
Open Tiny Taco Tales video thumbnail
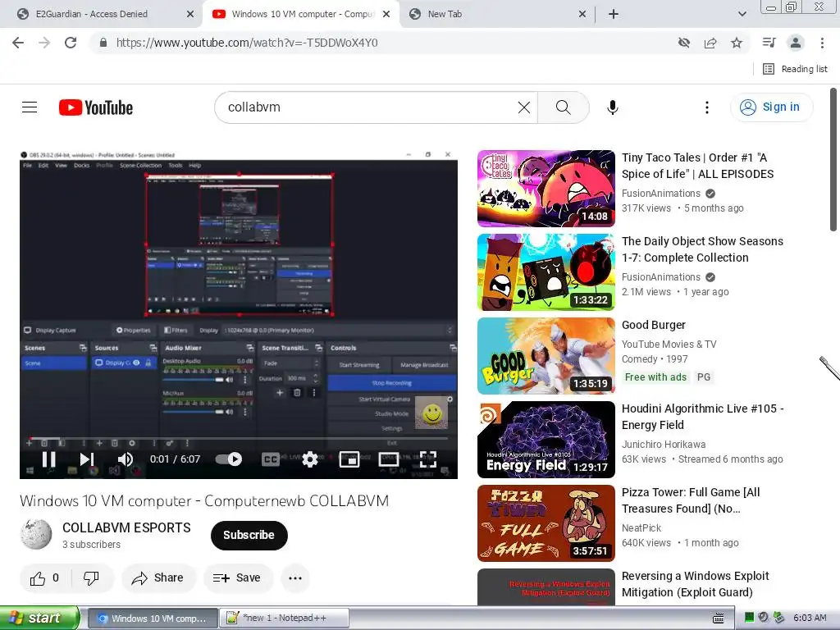tap(546, 189)
